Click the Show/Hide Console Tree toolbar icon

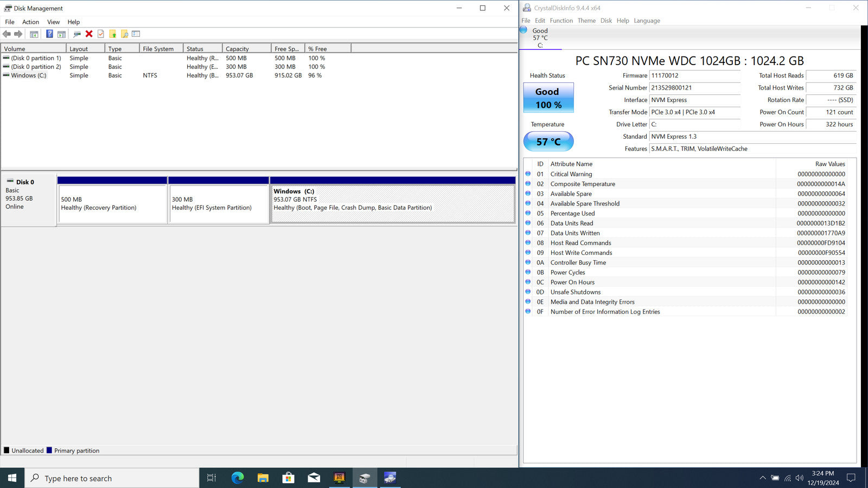click(34, 34)
